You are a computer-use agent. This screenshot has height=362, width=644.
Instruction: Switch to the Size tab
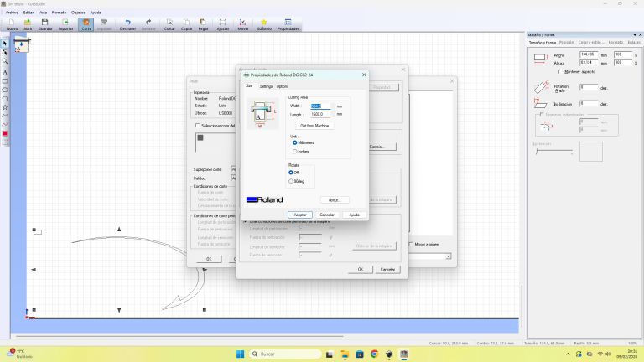[x=249, y=86]
